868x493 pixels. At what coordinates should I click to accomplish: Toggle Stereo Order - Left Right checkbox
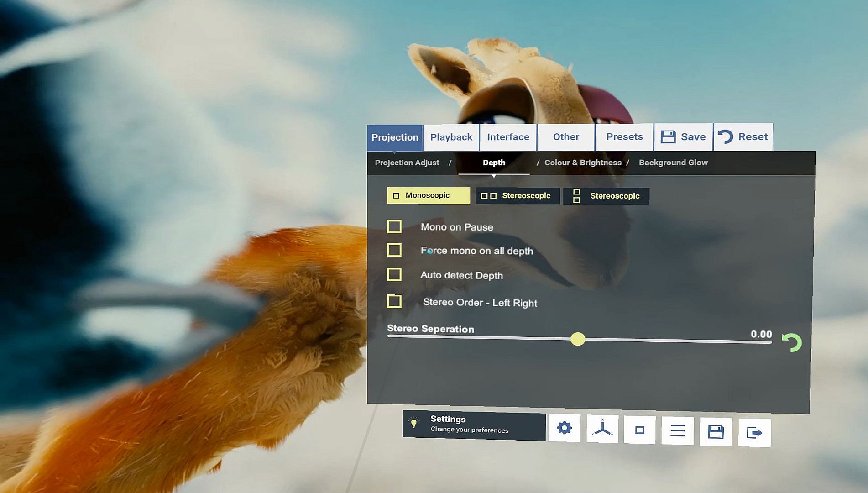pyautogui.click(x=394, y=301)
